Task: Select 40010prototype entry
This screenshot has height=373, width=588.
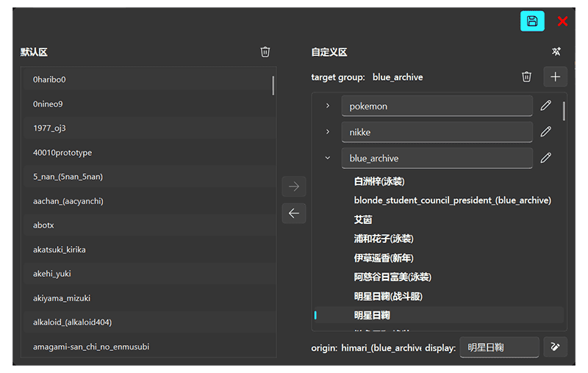Action: [x=150, y=153]
